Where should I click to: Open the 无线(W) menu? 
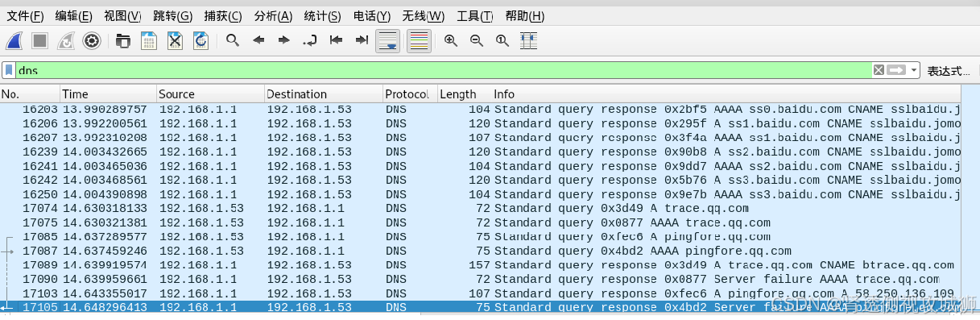(424, 16)
